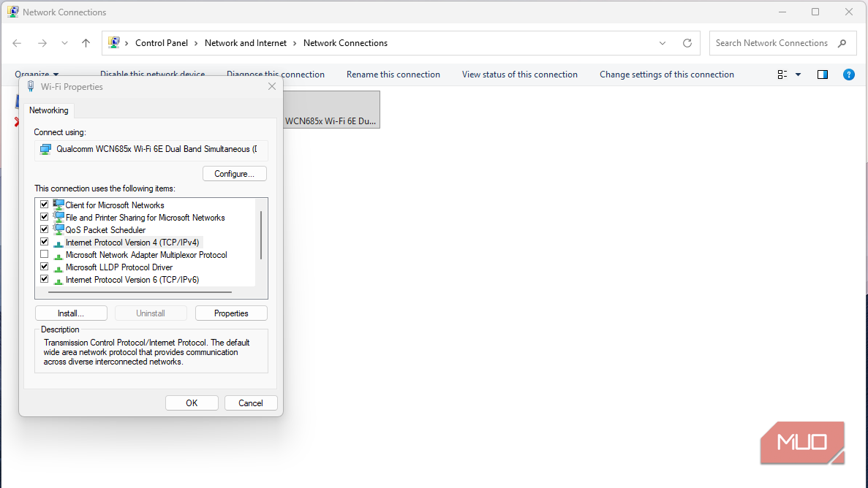The image size is (868, 488).
Task: Go back using the back arrow
Action: point(17,43)
